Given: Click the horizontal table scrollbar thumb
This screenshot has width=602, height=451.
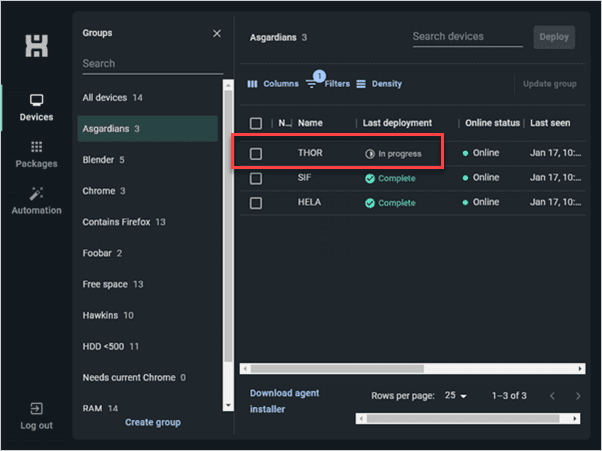Looking at the screenshot, I should [x=337, y=368].
